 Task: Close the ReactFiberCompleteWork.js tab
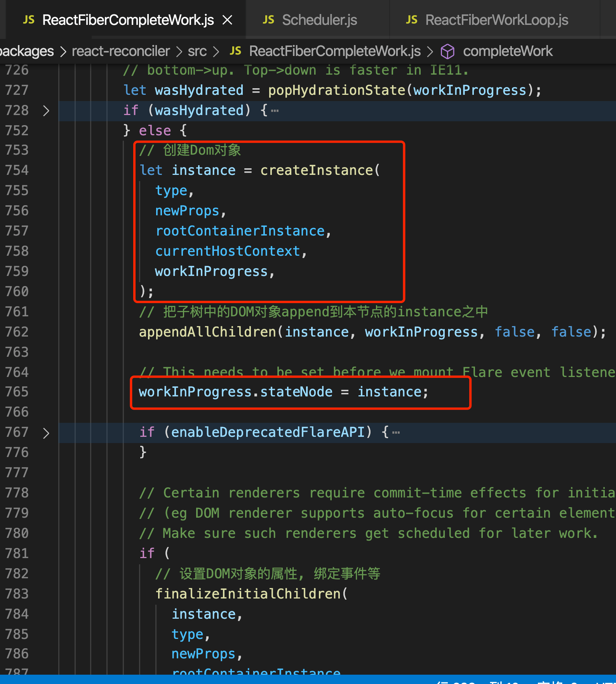click(228, 20)
